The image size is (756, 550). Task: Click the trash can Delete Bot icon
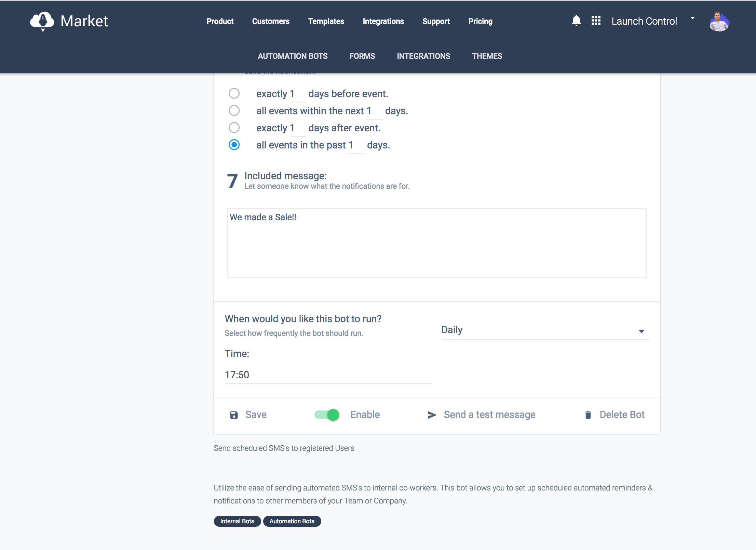point(588,415)
